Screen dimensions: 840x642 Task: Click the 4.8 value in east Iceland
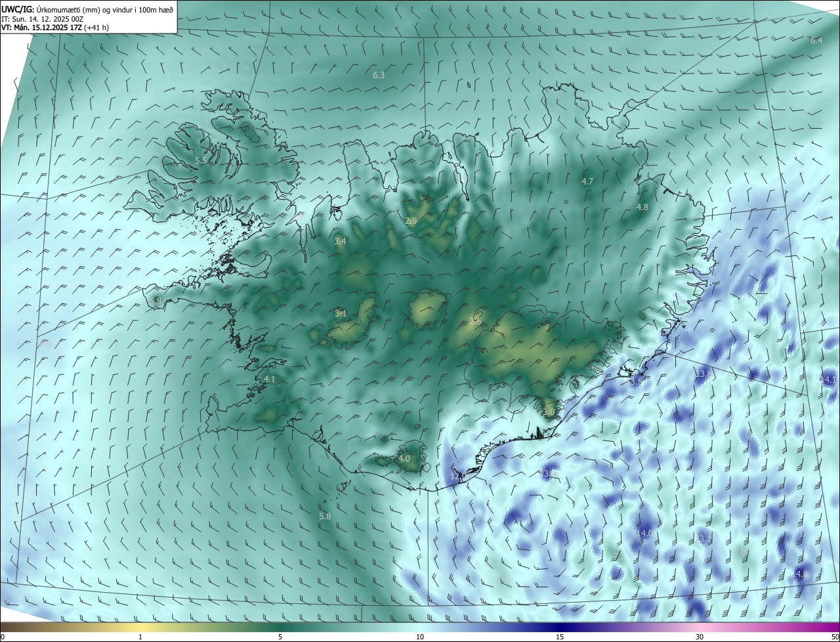click(642, 207)
